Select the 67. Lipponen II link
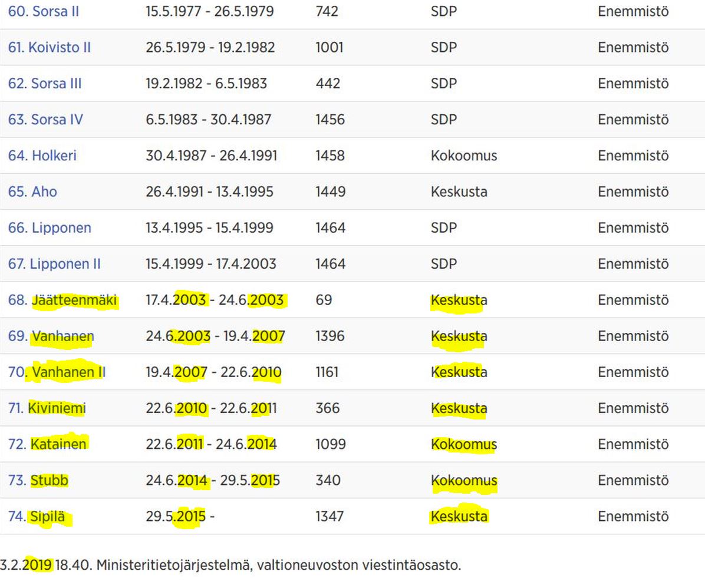The height and width of the screenshot is (588, 705). coord(54,264)
